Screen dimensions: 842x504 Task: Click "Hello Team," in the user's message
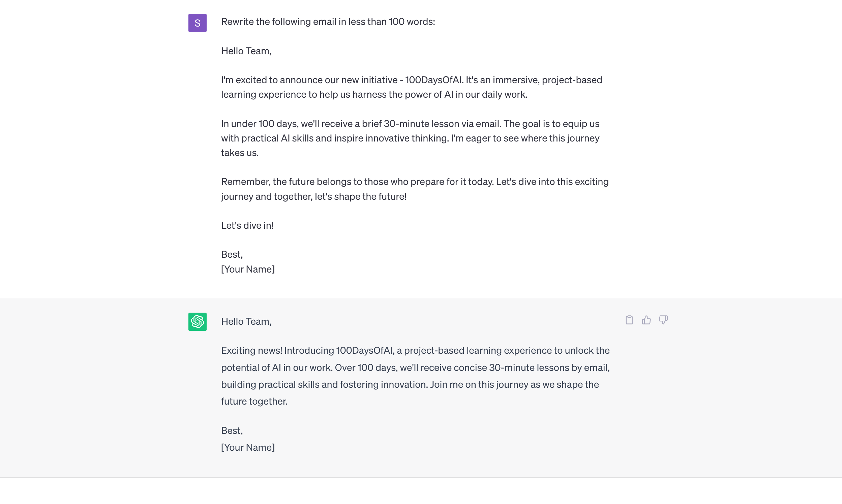pos(246,51)
